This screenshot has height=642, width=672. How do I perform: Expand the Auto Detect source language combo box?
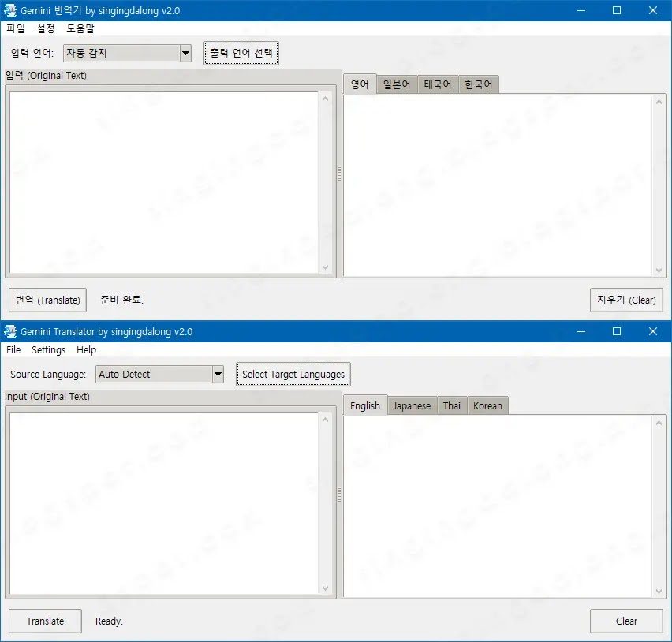pos(159,374)
